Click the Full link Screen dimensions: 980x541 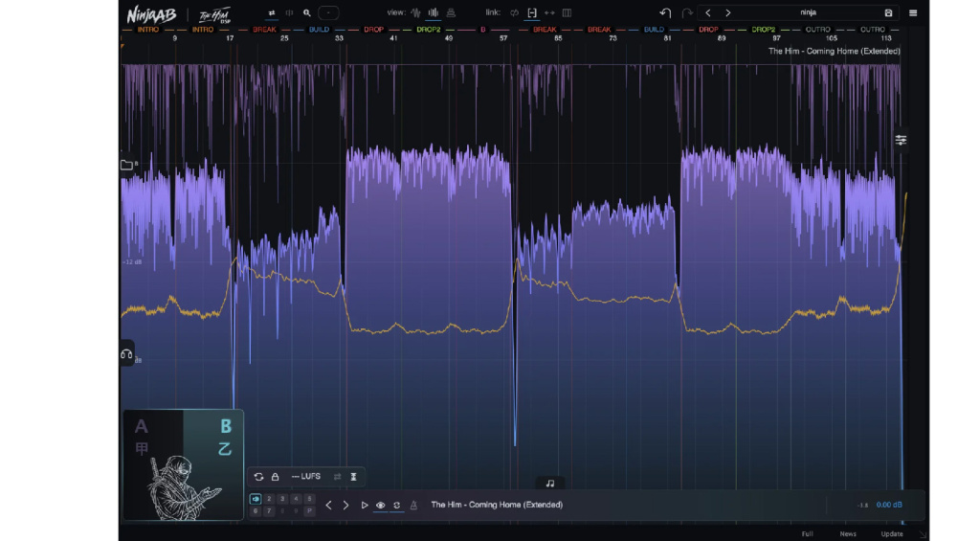click(x=808, y=534)
